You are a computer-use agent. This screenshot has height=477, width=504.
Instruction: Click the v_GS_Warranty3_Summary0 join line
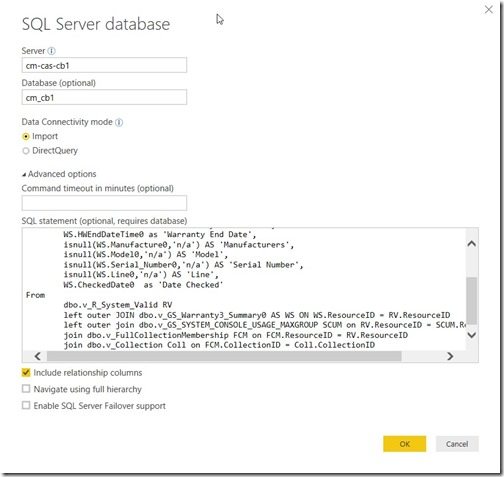click(x=257, y=315)
